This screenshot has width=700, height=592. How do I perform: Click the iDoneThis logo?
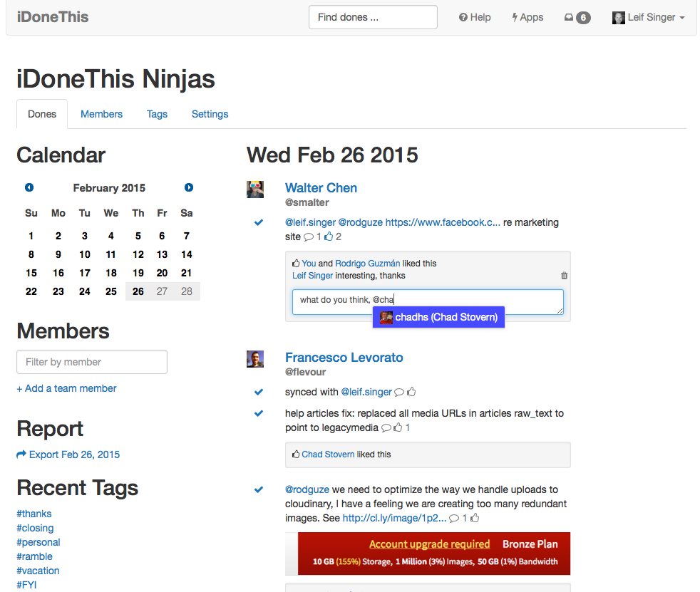[x=53, y=17]
